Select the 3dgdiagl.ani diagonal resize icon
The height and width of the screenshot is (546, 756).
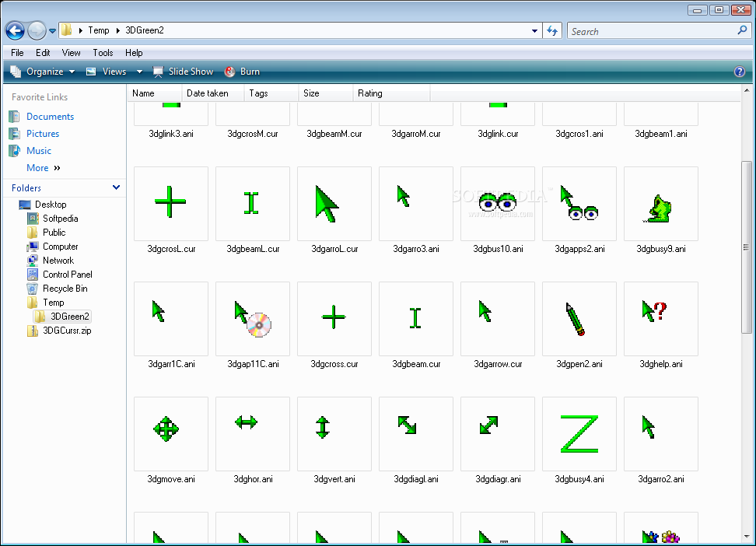pyautogui.click(x=415, y=434)
